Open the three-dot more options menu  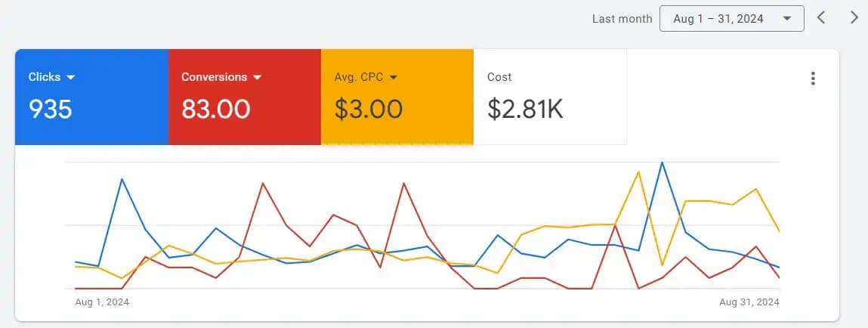(813, 79)
